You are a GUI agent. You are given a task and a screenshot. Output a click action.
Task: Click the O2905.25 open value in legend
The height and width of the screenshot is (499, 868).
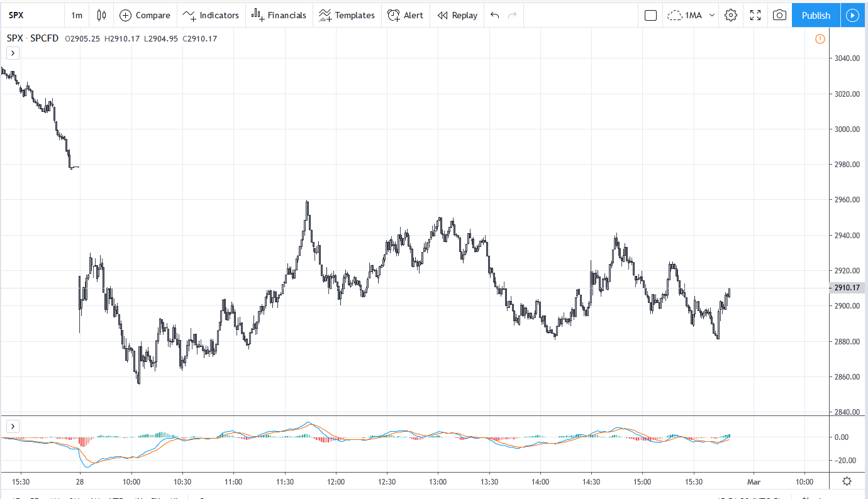coord(83,39)
